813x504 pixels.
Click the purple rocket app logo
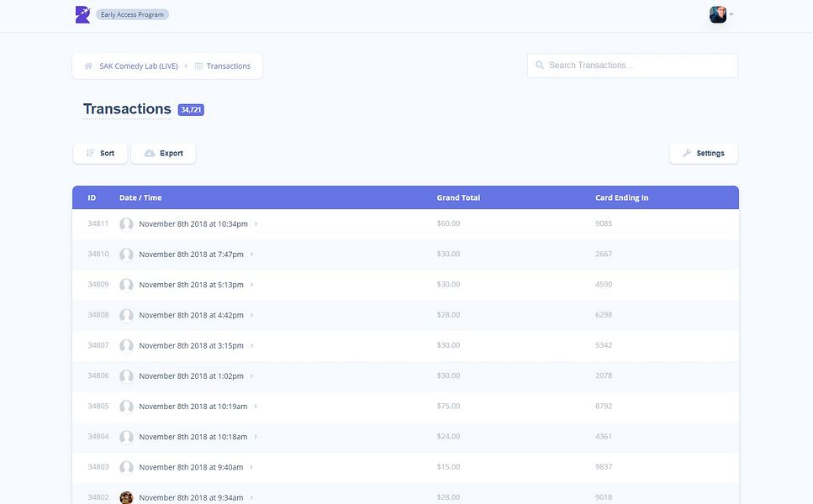[x=82, y=14]
